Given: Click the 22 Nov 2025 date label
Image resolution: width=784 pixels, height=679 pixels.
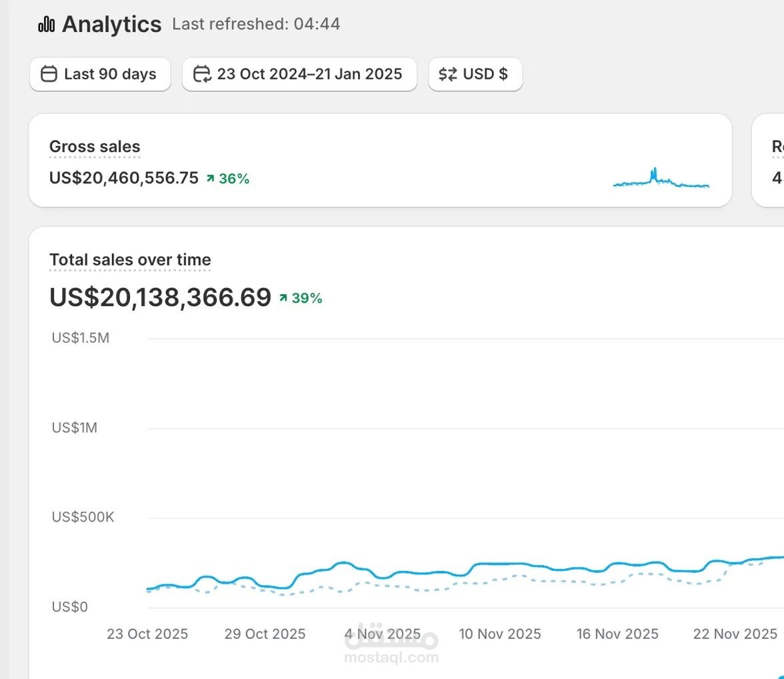Looking at the screenshot, I should [735, 634].
